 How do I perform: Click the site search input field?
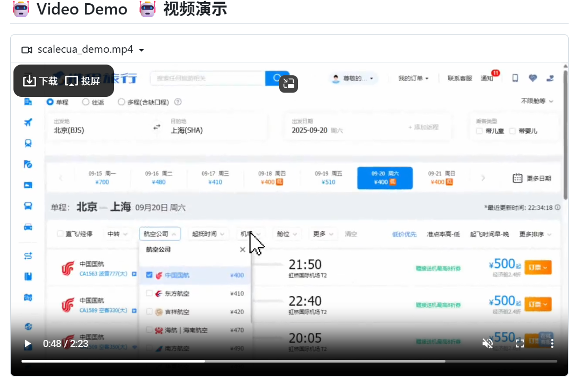[207, 78]
